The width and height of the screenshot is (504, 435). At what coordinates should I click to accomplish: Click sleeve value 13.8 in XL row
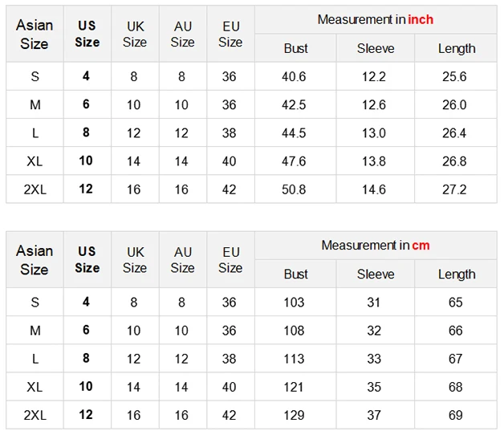click(x=374, y=161)
